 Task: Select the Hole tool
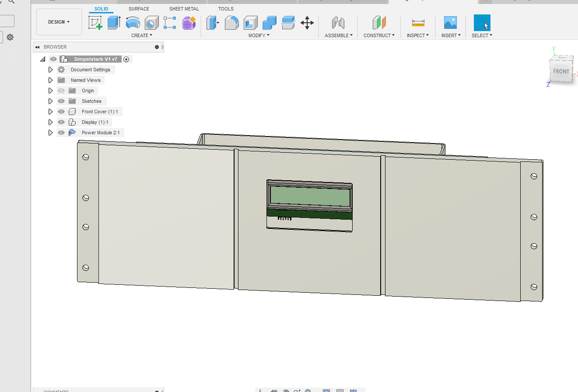pyautogui.click(x=152, y=23)
